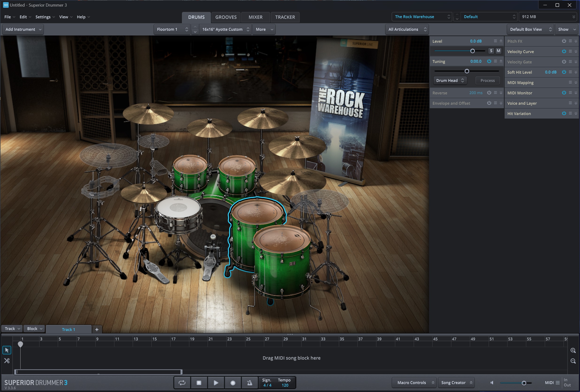The height and width of the screenshot is (392, 580).
Task: Adjust the master volume slider
Action: [x=524, y=383]
